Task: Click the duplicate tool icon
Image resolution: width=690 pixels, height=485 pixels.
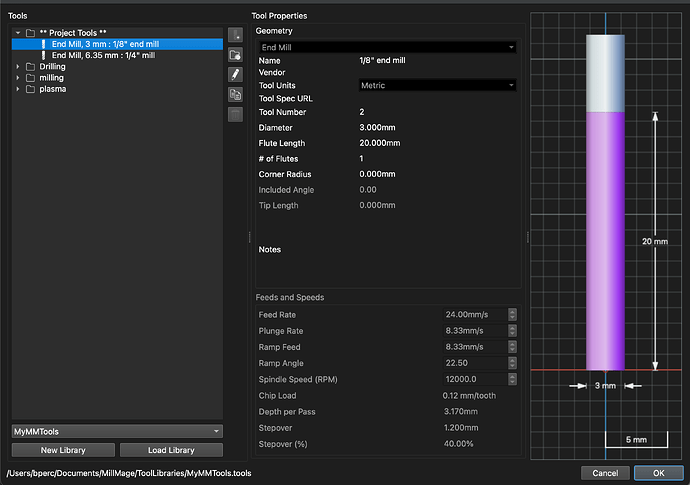Action: point(235,94)
